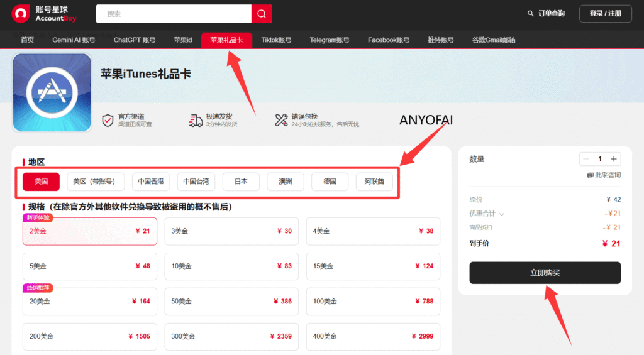Image resolution: width=644 pixels, height=355 pixels.
Task: Open ChatGPT 账号 tab
Action: 135,40
